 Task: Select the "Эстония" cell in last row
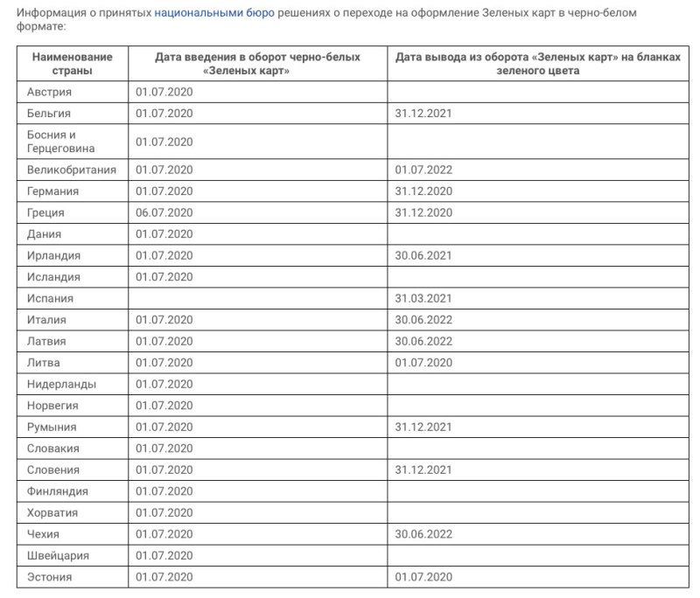click(50, 577)
